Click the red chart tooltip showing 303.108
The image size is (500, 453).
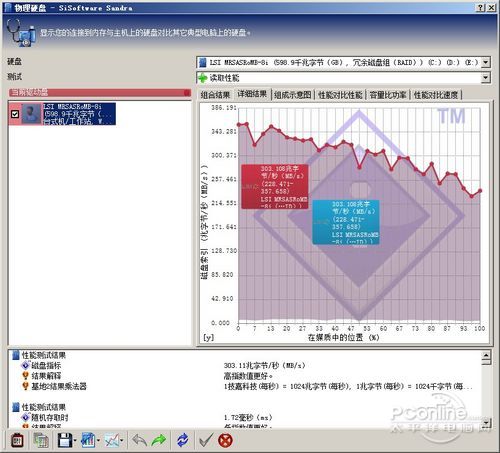(275, 187)
